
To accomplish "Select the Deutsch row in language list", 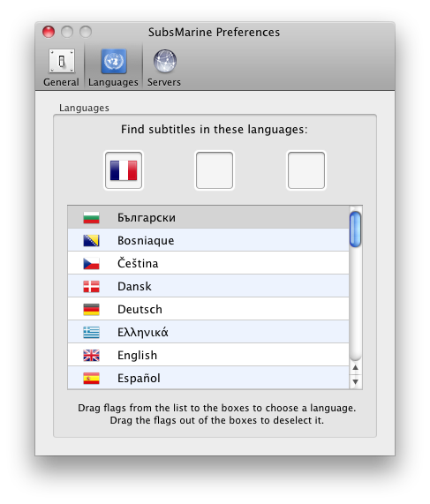I will coord(208,309).
